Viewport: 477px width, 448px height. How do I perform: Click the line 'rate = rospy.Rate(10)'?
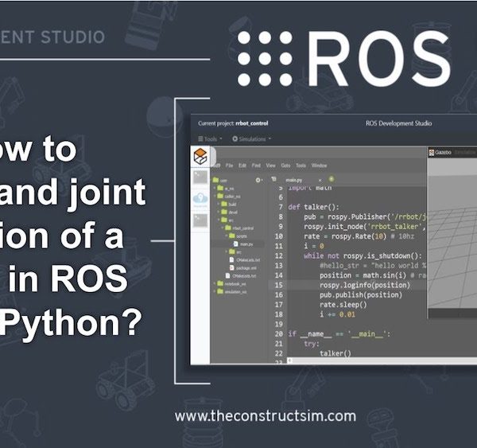[345, 236]
